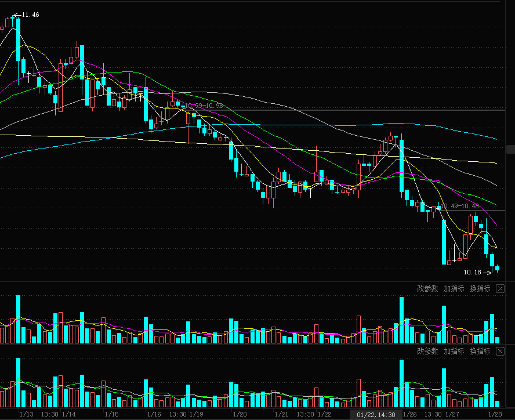The height and width of the screenshot is (420, 515).
Task: Click the 1/21 date on time axis
Action: (281, 414)
